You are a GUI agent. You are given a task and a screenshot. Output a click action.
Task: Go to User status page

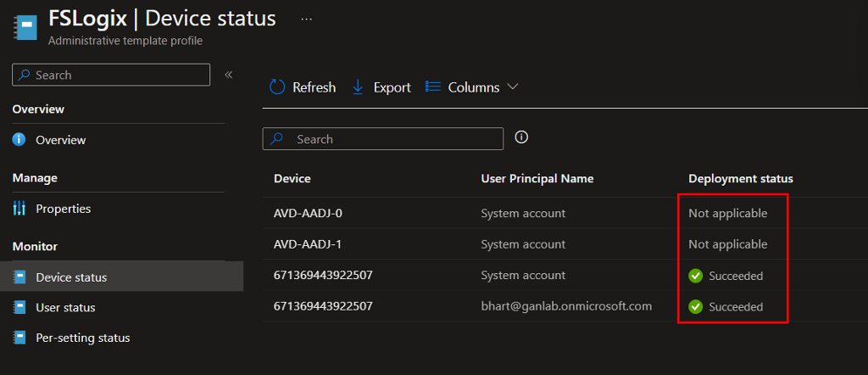pyautogui.click(x=65, y=307)
